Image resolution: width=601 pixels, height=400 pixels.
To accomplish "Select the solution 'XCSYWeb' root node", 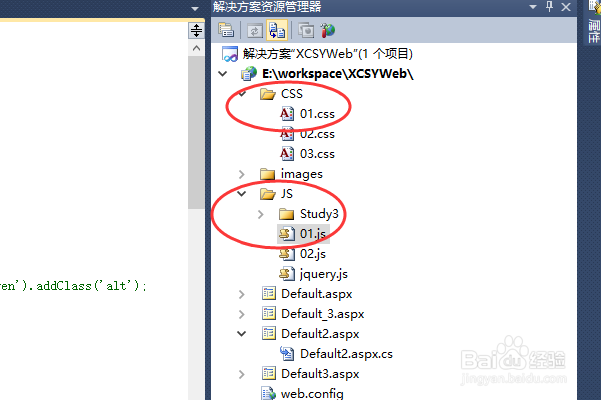I will [x=327, y=54].
